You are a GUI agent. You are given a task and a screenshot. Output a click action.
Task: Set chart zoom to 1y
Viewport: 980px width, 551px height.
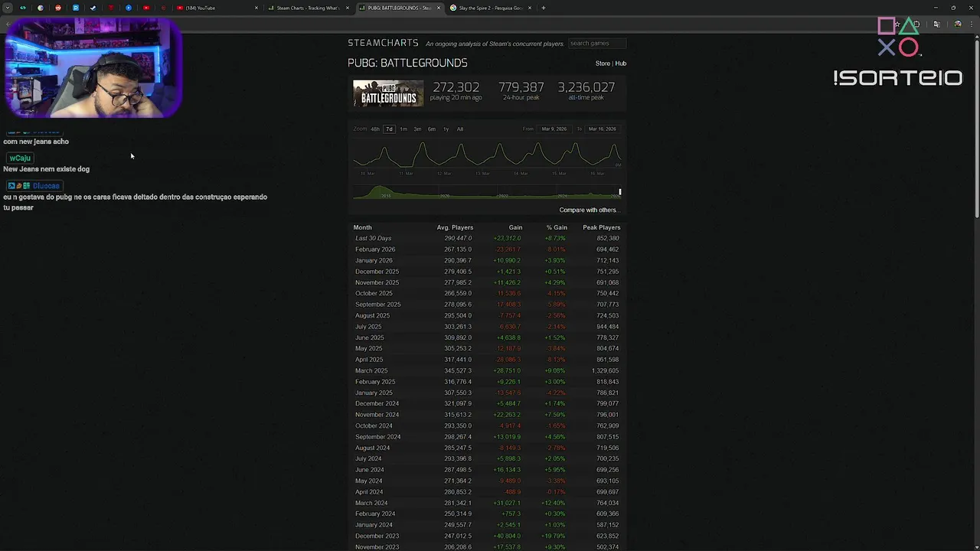(446, 129)
